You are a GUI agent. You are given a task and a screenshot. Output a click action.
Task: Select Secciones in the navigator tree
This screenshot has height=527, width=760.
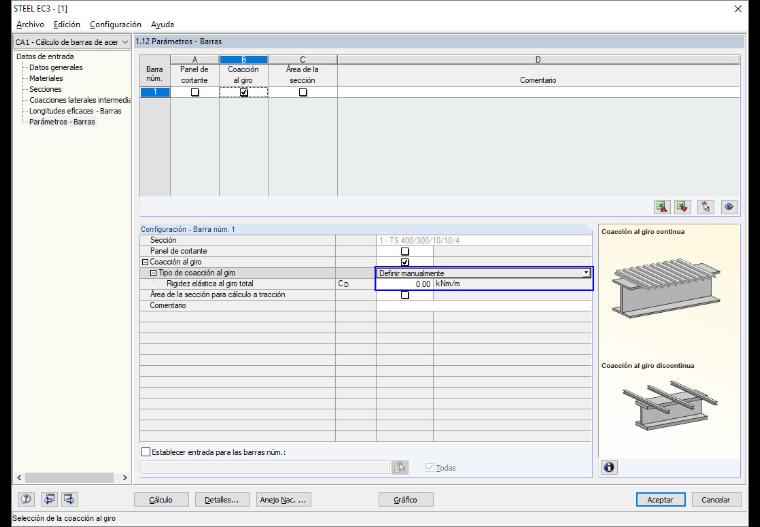point(45,89)
